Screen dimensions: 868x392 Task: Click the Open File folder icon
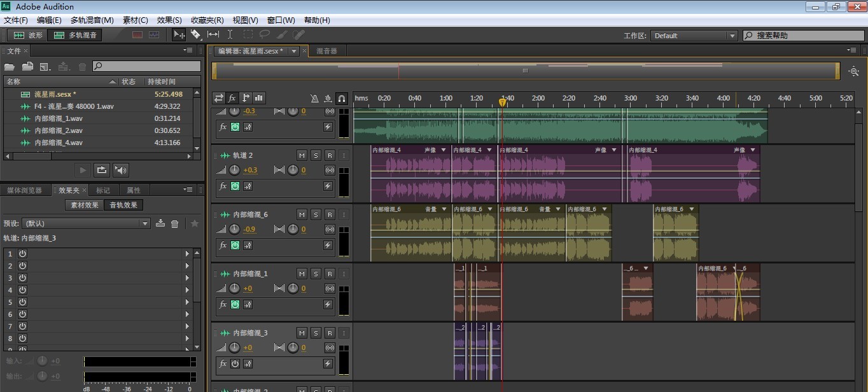(10, 66)
